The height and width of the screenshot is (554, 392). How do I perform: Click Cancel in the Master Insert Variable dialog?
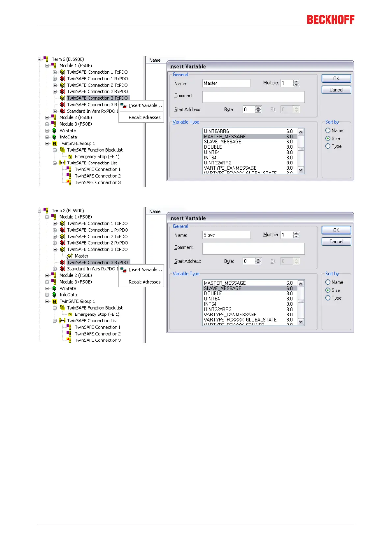tap(336, 90)
